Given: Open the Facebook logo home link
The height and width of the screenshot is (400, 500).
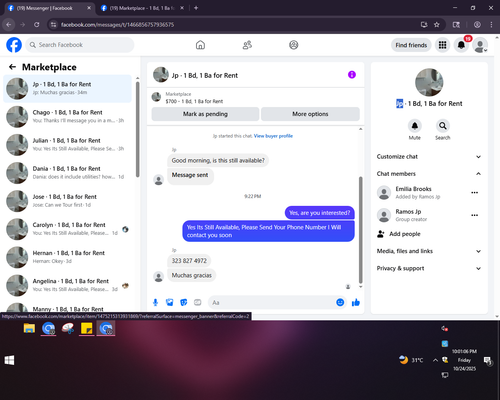Looking at the screenshot, I should click(14, 45).
